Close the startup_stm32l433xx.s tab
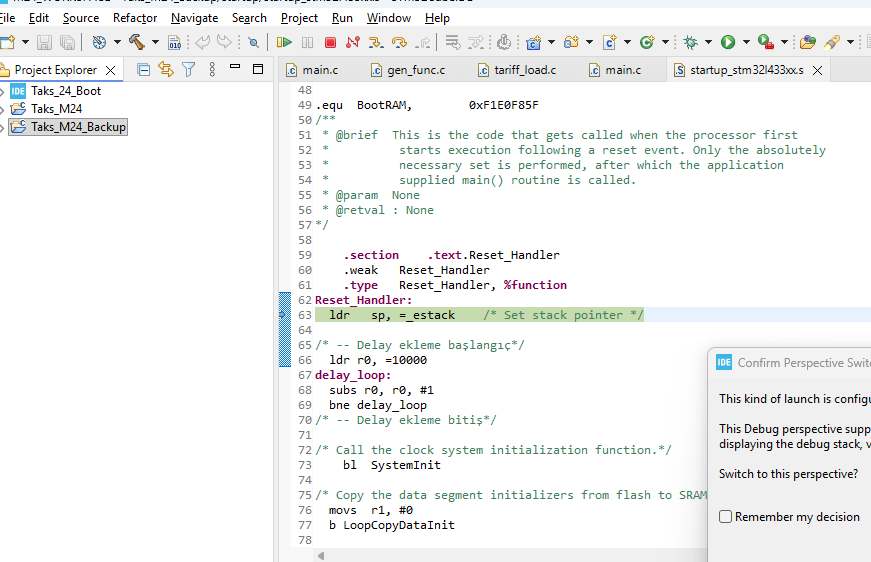Image resolution: width=871 pixels, height=562 pixels. [816, 70]
